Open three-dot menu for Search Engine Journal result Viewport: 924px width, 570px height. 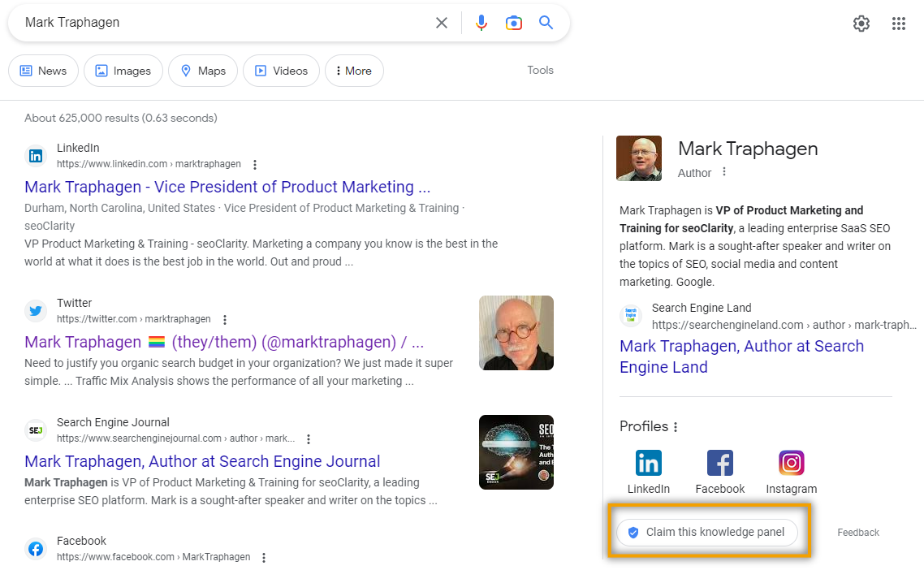[309, 439]
